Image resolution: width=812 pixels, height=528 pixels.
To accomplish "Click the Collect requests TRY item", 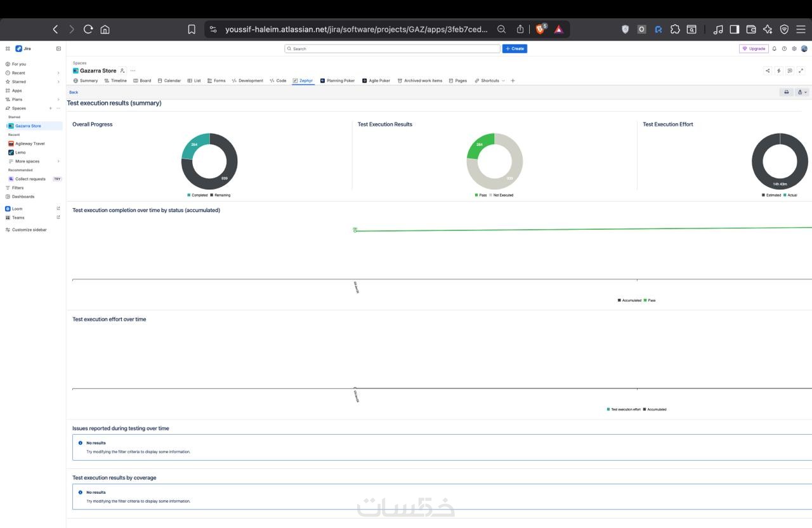I will 34,179.
